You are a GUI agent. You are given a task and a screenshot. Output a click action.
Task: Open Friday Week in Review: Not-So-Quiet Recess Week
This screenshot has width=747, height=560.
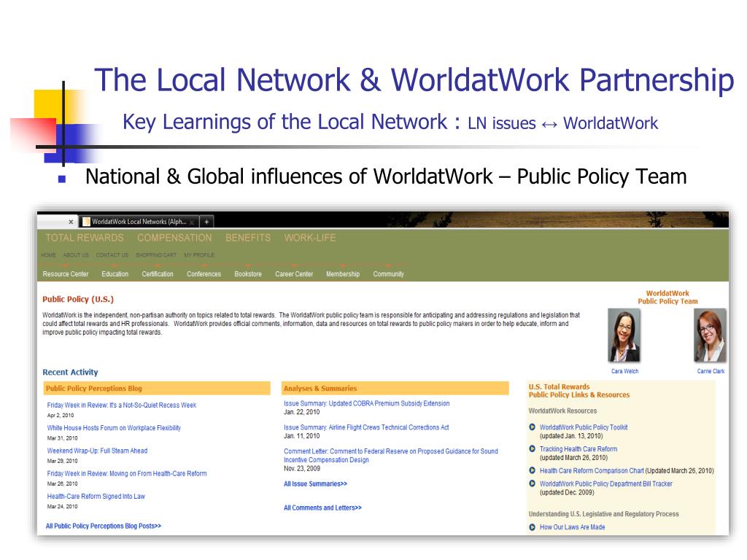[x=122, y=405]
